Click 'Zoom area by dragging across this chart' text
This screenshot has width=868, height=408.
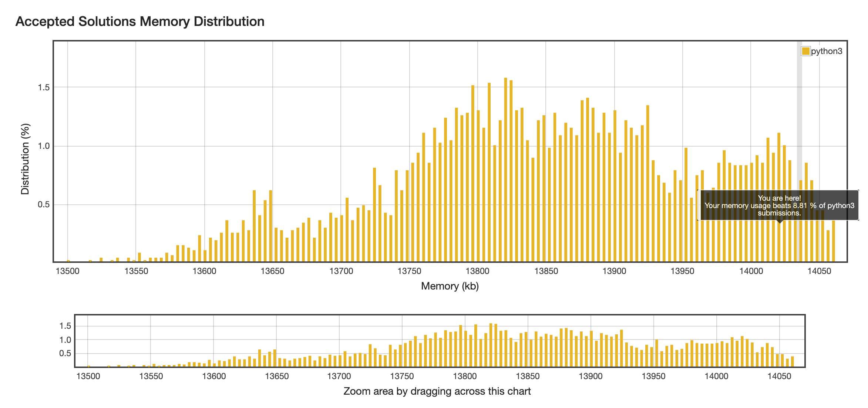click(x=437, y=391)
